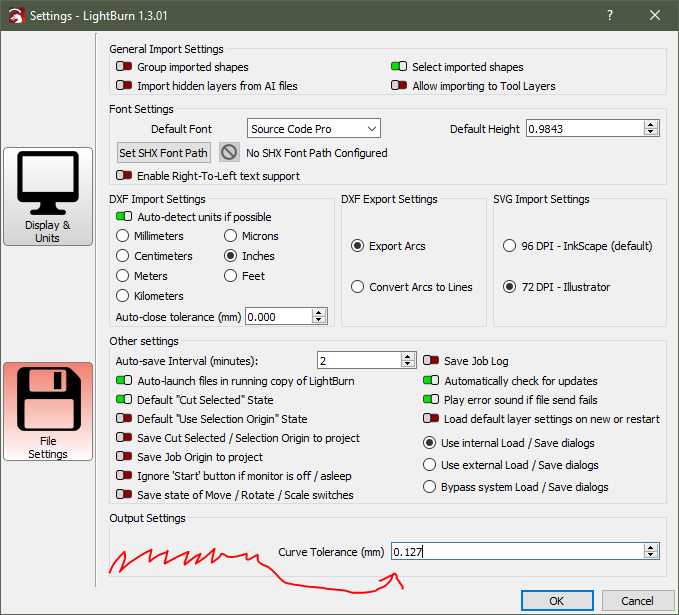Select Millimeters for DXF import units

(x=123, y=236)
